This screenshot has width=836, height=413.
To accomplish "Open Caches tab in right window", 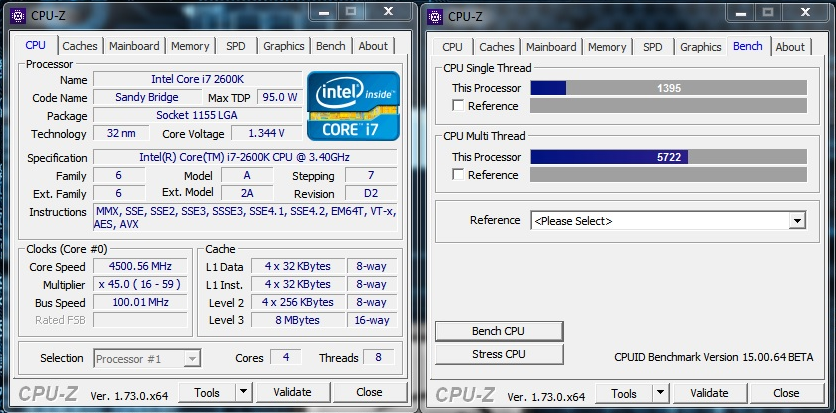I will [497, 47].
